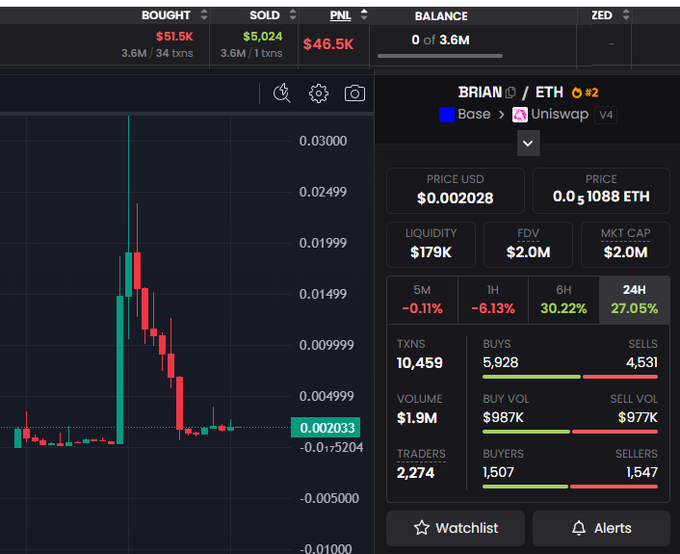Copy the BRIAN token address icon
This screenshot has height=554, width=680.
pyautogui.click(x=510, y=92)
